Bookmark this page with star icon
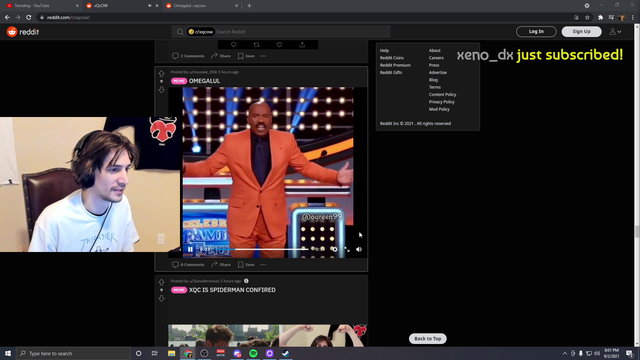This screenshot has height=360, width=640. (x=587, y=18)
